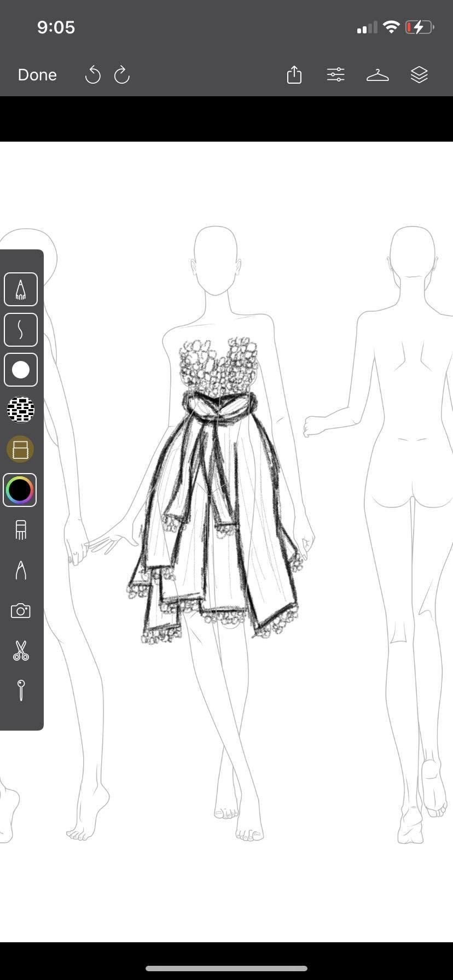Choose the tan fabric swatch
This screenshot has height=980, width=453.
[x=20, y=450]
